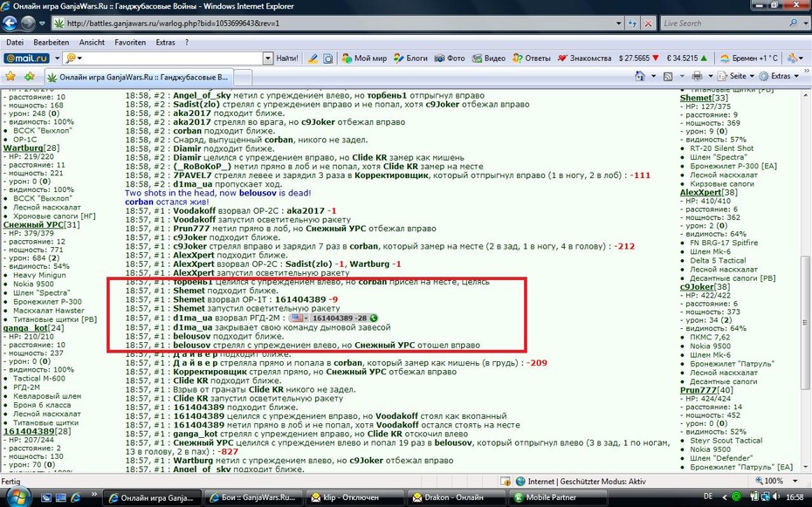Image resolution: width=812 pixels, height=507 pixels.
Task: Open a new blank tab
Action: click(243, 78)
